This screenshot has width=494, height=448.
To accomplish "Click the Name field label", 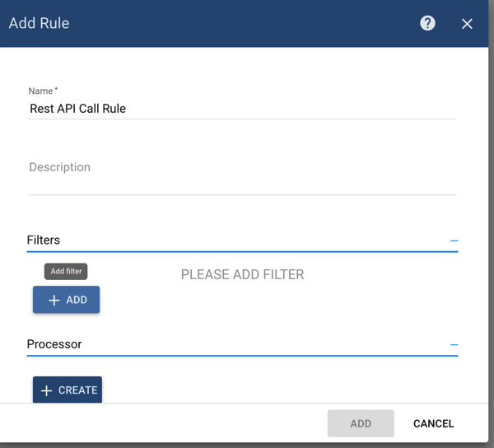I will tap(40, 91).
